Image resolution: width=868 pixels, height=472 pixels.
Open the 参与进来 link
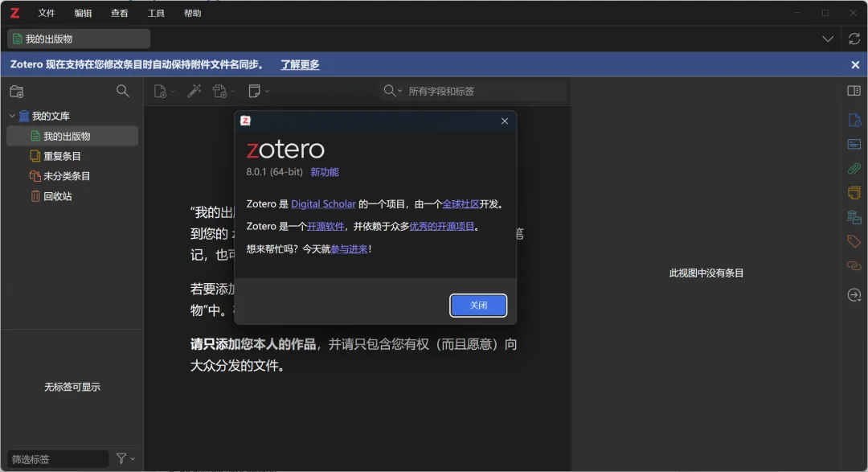(349, 248)
